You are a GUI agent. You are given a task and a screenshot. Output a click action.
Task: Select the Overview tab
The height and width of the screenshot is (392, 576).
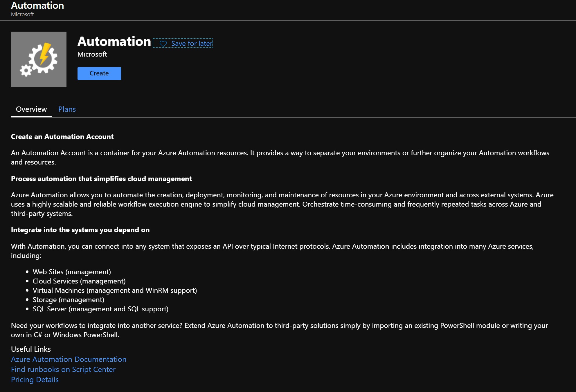[x=31, y=109]
